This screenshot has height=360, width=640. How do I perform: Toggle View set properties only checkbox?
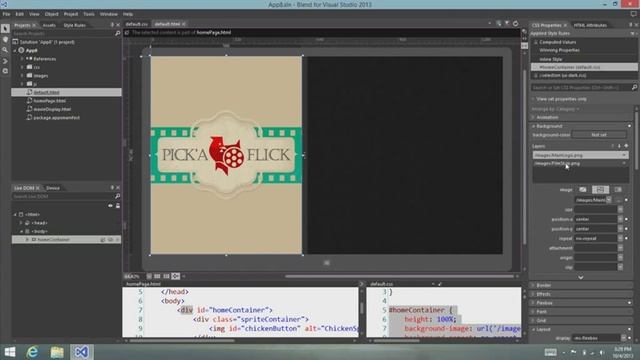[x=533, y=99]
